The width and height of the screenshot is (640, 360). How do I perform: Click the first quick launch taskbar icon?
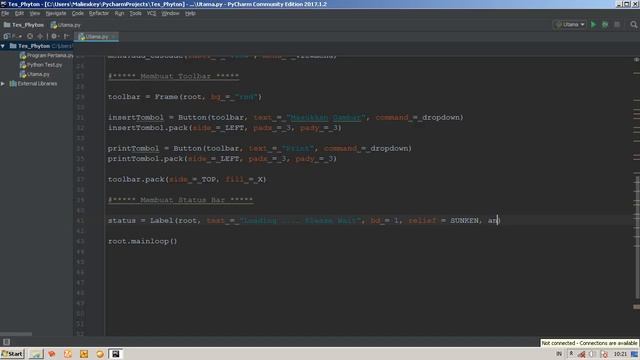pyautogui.click(x=36, y=354)
